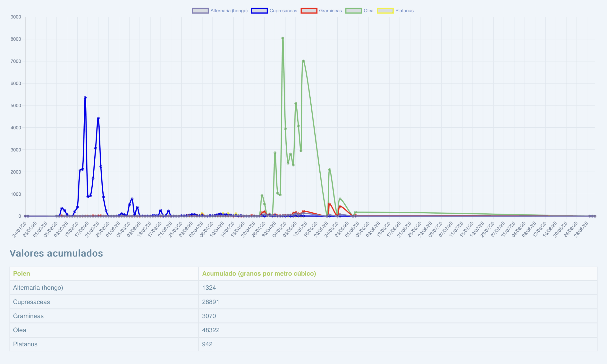Click the Valores acumulados heading
The height and width of the screenshot is (364, 607).
[x=56, y=253]
